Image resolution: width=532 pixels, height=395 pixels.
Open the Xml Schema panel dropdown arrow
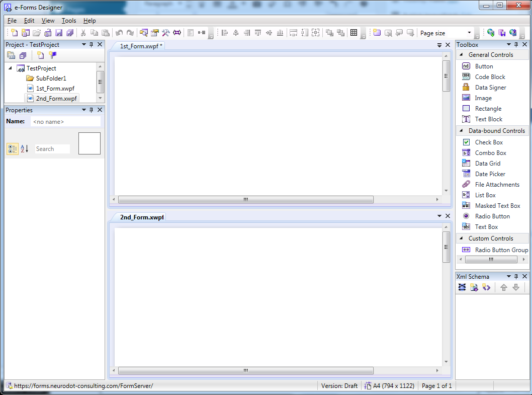(x=508, y=276)
